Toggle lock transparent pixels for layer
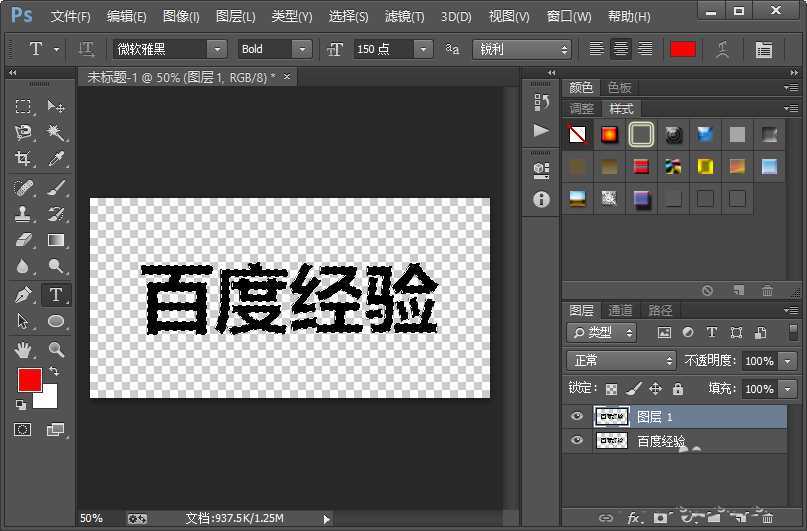This screenshot has width=807, height=531. pos(612,388)
